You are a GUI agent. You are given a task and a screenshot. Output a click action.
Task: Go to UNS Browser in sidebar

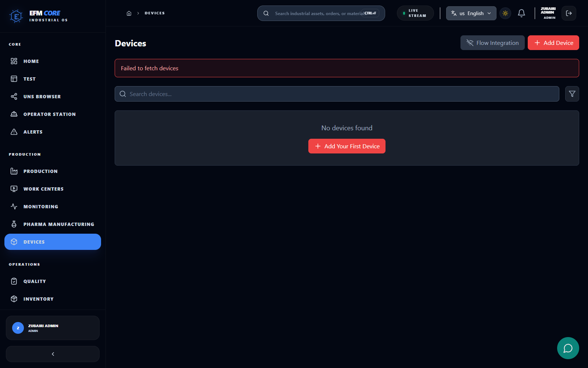point(42,96)
